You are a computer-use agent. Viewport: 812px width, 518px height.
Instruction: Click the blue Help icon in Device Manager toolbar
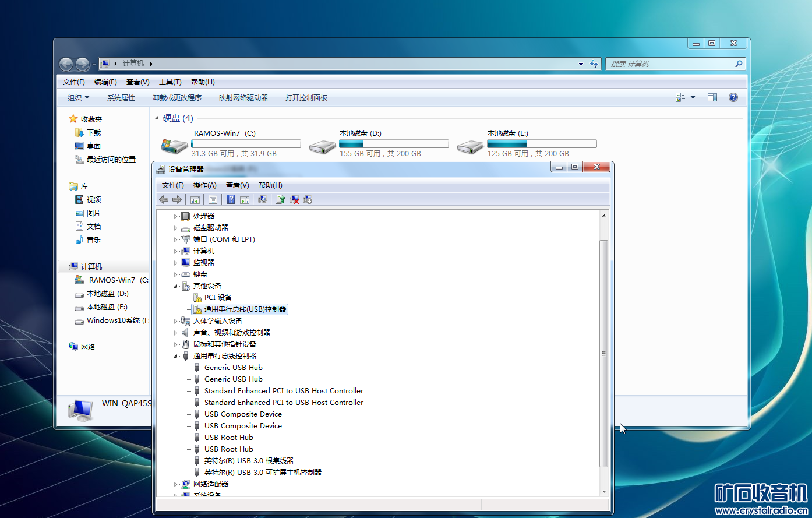coord(231,200)
